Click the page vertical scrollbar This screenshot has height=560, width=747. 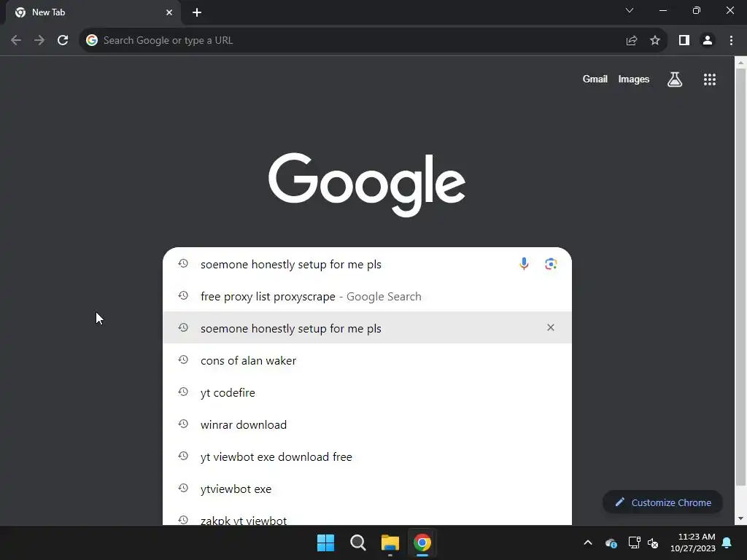point(740,276)
